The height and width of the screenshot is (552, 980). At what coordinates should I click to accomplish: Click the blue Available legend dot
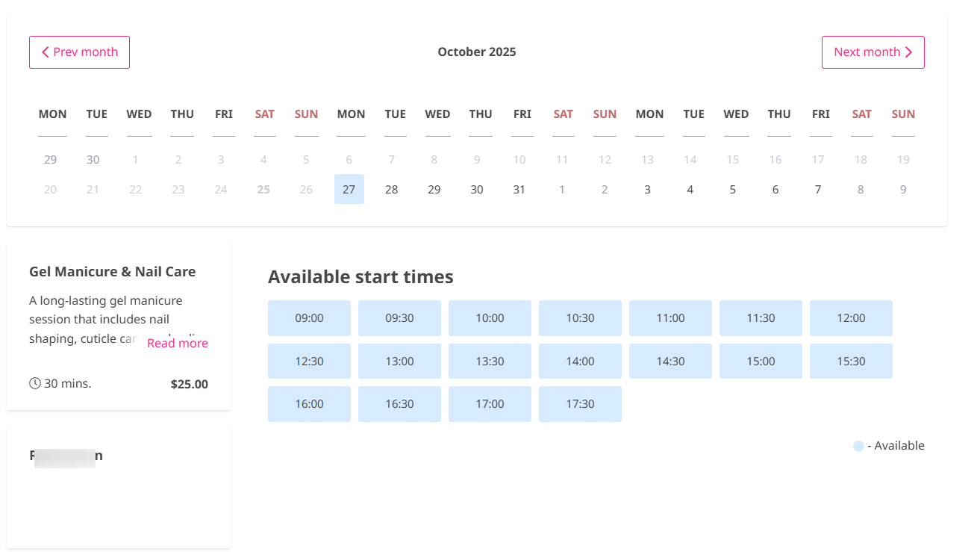858,445
